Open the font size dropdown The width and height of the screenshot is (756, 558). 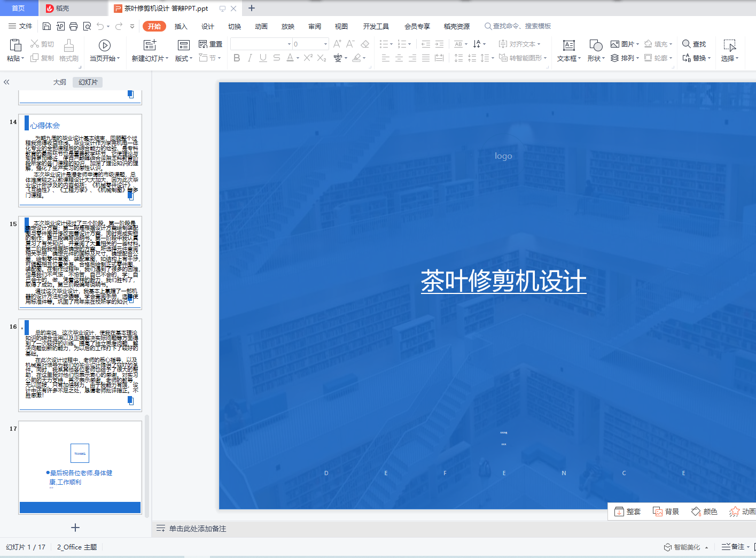[x=325, y=44]
